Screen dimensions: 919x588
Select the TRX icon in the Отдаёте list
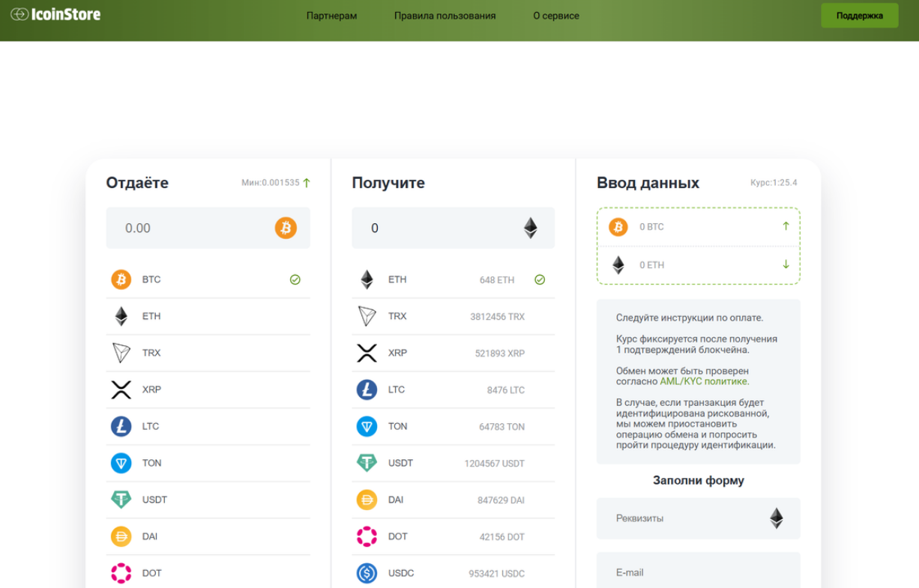(x=120, y=352)
